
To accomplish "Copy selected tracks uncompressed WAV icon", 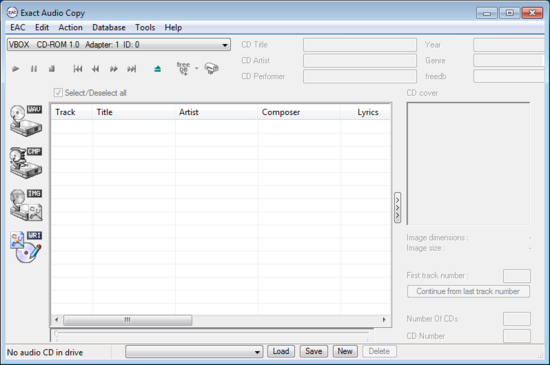I will click(x=26, y=120).
